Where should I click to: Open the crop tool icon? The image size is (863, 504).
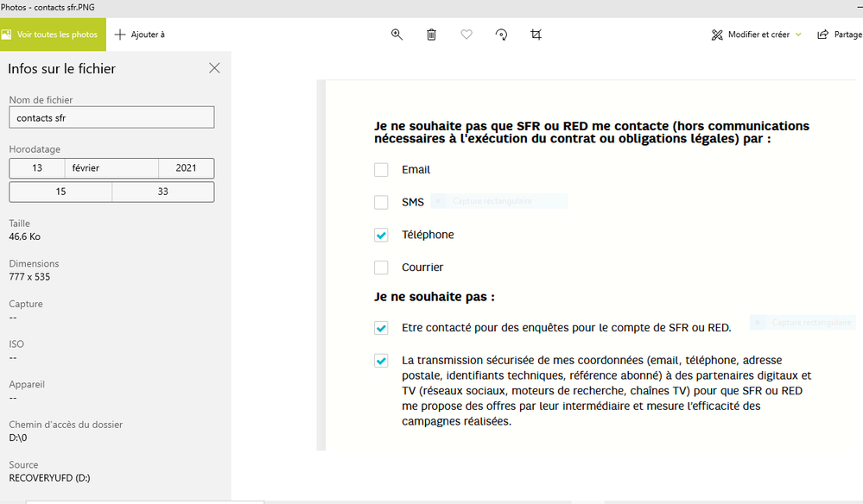tap(536, 35)
